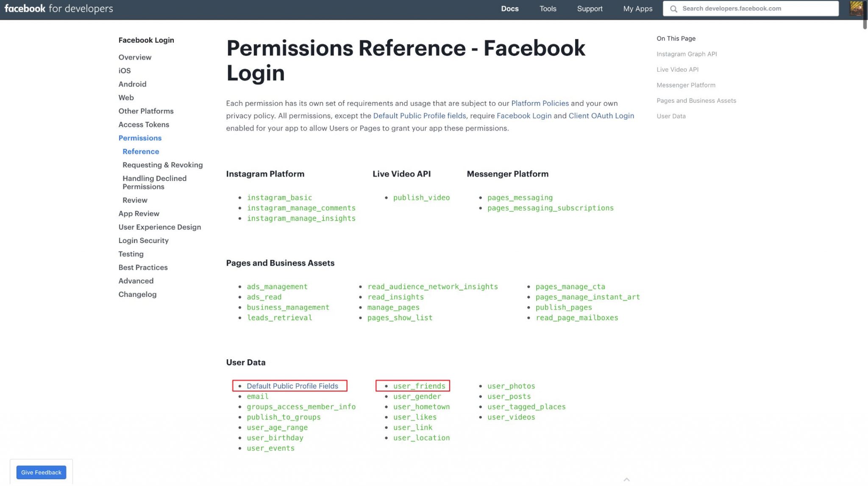Image resolution: width=868 pixels, height=486 pixels.
Task: Click the search developers.facebook.com field
Action: 750,8
